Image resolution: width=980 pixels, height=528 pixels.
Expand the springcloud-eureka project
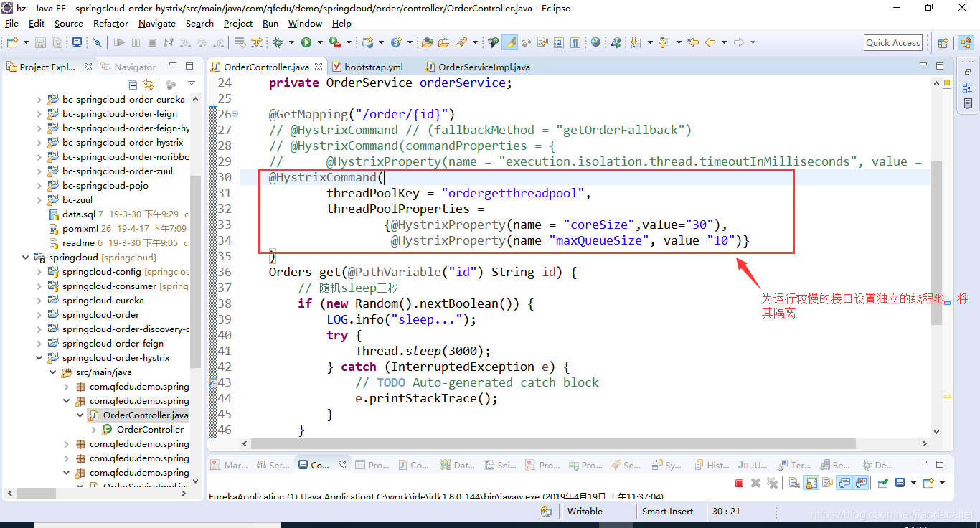[x=39, y=301]
